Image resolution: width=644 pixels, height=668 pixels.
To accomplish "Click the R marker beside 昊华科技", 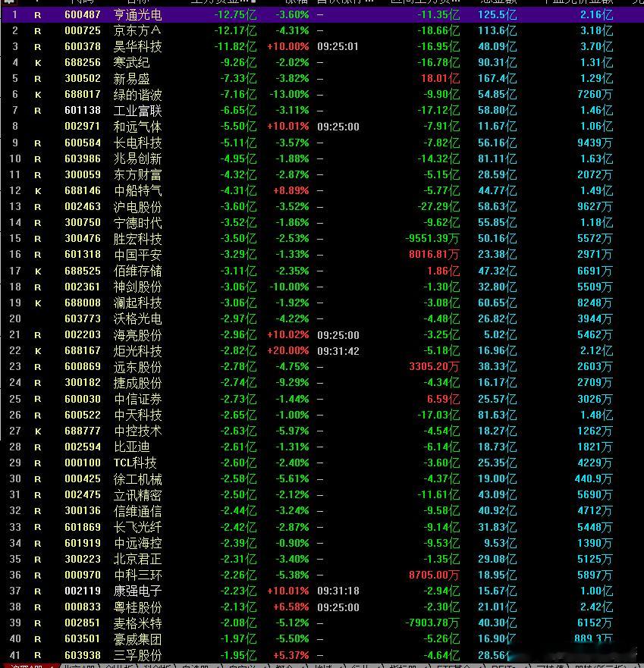I will [x=37, y=47].
